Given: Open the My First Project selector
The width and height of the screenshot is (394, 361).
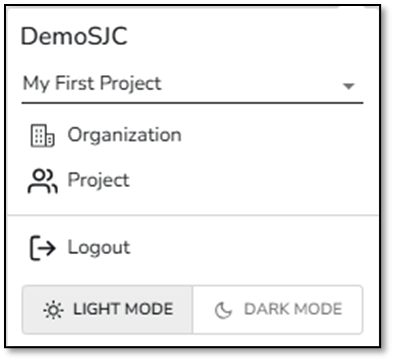Looking at the screenshot, I should pos(192,85).
